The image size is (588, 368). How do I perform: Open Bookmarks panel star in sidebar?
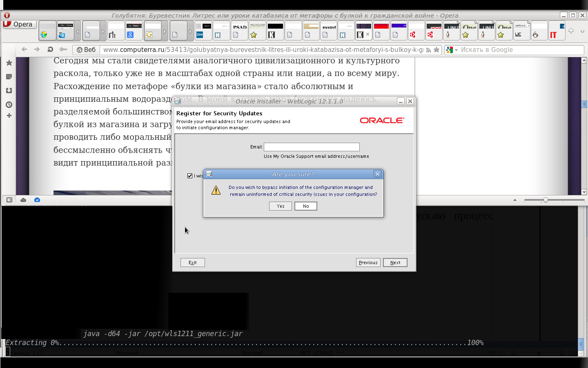click(9, 63)
